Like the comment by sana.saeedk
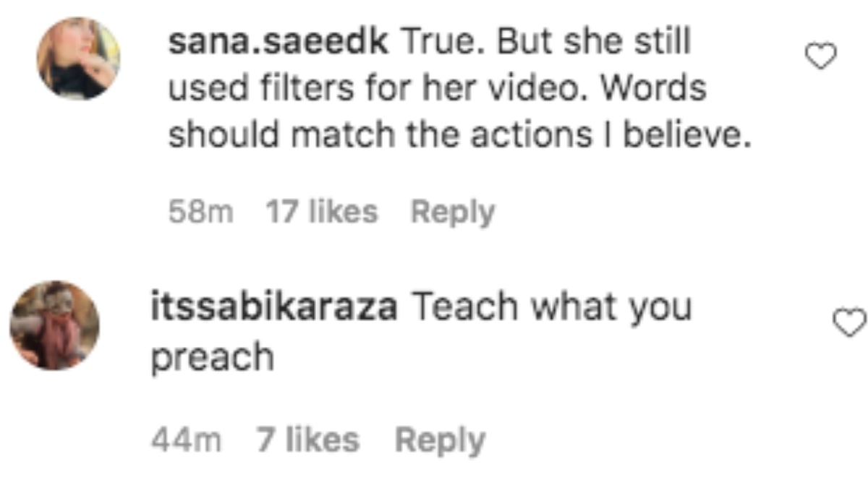868x488 pixels. (821, 56)
